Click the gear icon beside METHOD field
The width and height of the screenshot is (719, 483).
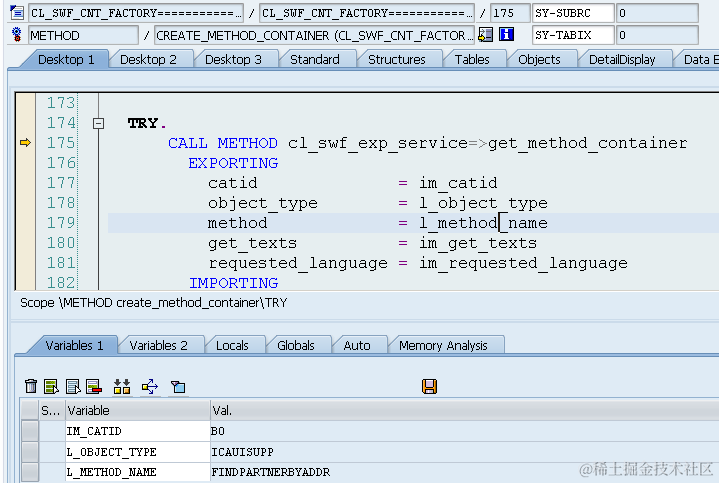click(x=17, y=34)
